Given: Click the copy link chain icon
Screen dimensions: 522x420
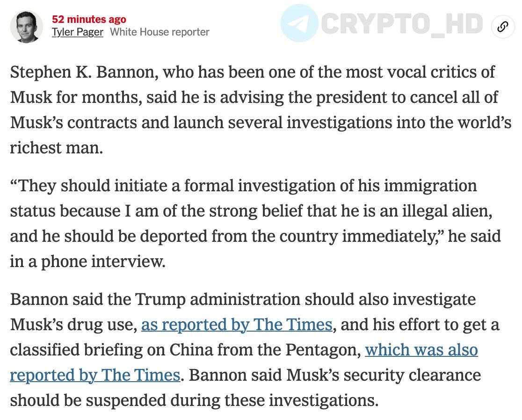Looking at the screenshot, I should pos(503,26).
